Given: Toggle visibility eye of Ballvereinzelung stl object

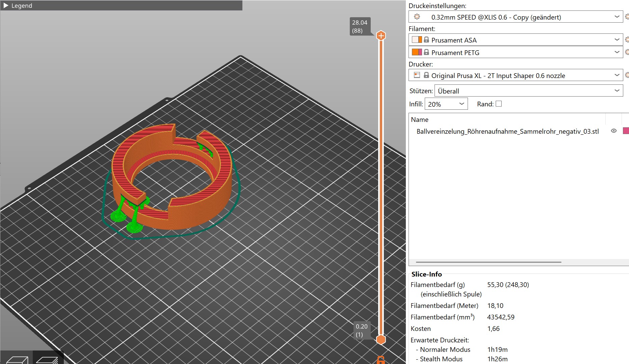Looking at the screenshot, I should coord(614,131).
